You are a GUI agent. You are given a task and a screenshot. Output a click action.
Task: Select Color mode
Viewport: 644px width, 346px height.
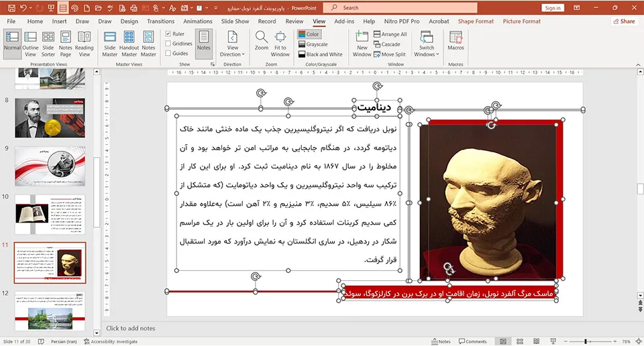tap(309, 34)
